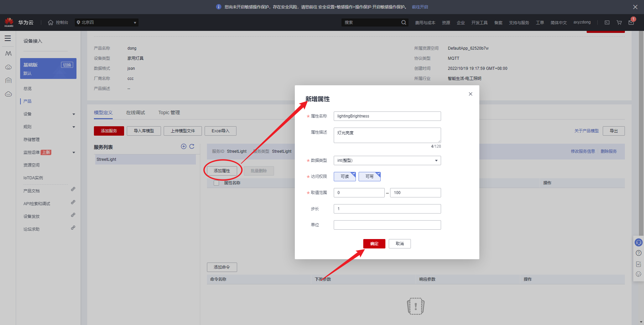Switch to the 在线调试 tab

(x=136, y=112)
